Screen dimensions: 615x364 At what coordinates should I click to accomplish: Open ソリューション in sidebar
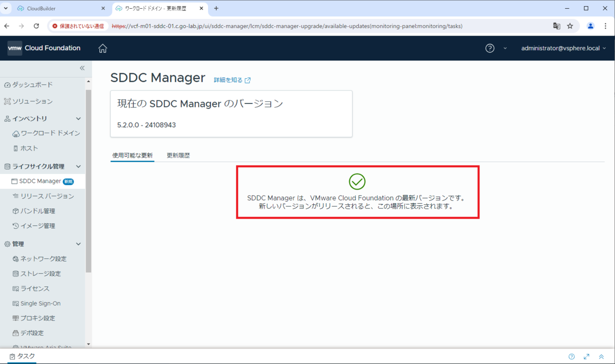tap(32, 101)
